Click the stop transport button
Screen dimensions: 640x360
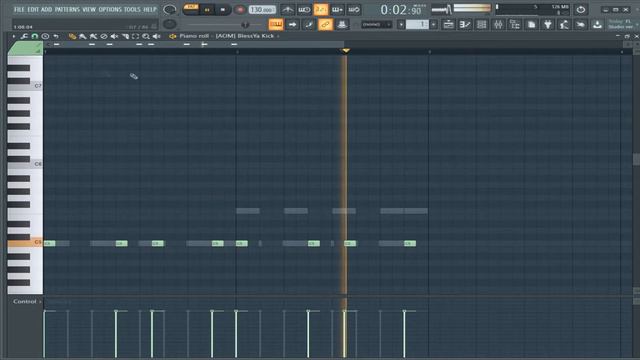(223, 9)
